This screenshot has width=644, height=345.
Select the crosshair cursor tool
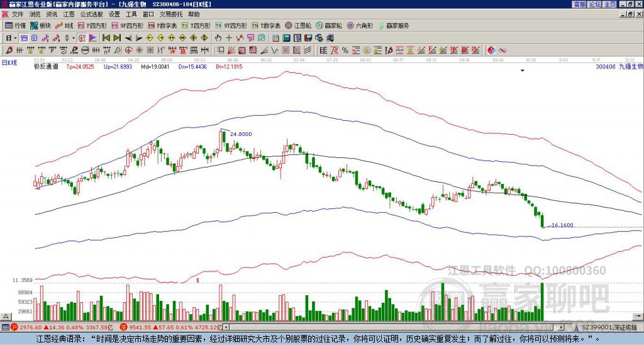[229, 38]
